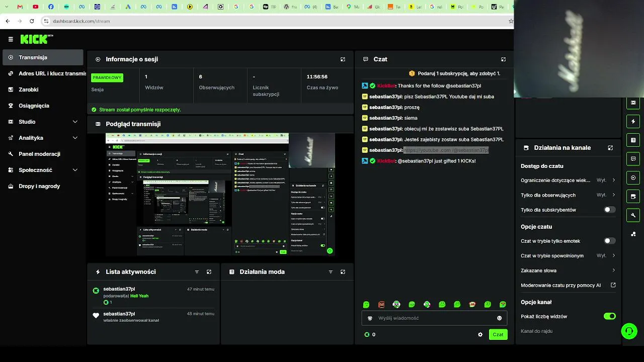Click the youtube.com/@sebastian37pl chat link
This screenshot has height=362, width=644.
446,150
